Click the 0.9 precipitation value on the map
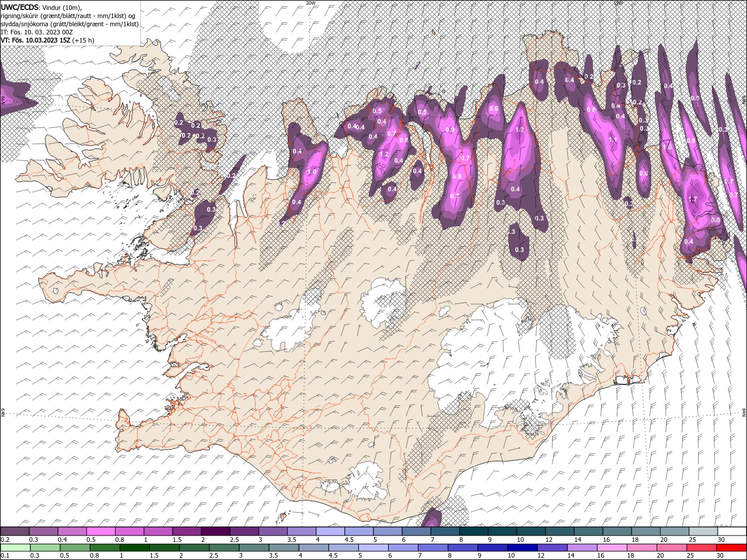 point(449,129)
